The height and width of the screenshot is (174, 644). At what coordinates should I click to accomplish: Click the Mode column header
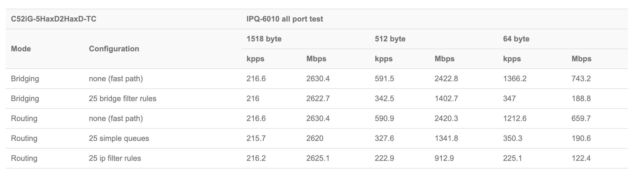click(x=21, y=49)
